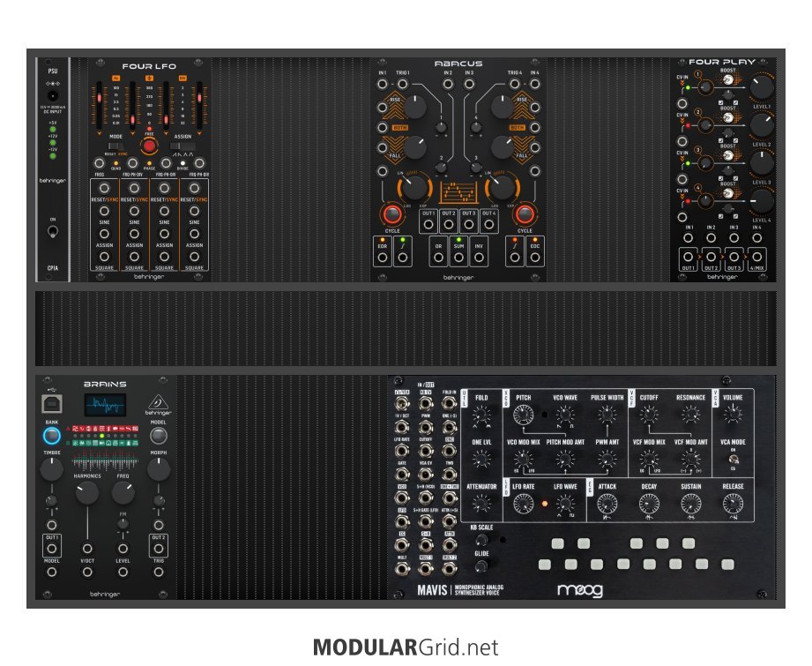This screenshot has height=666, width=812.
Task: Click the Abacus TRIG1 jack
Action: click(402, 84)
